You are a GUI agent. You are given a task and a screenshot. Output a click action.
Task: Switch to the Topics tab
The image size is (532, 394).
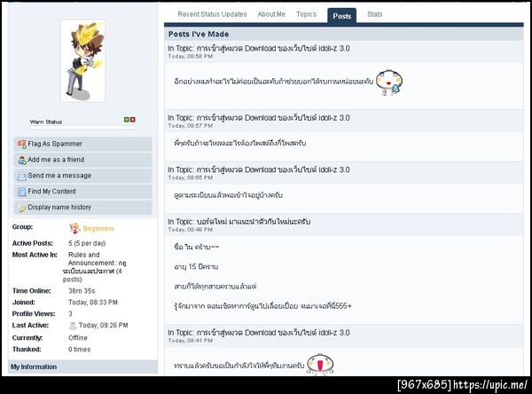306,14
